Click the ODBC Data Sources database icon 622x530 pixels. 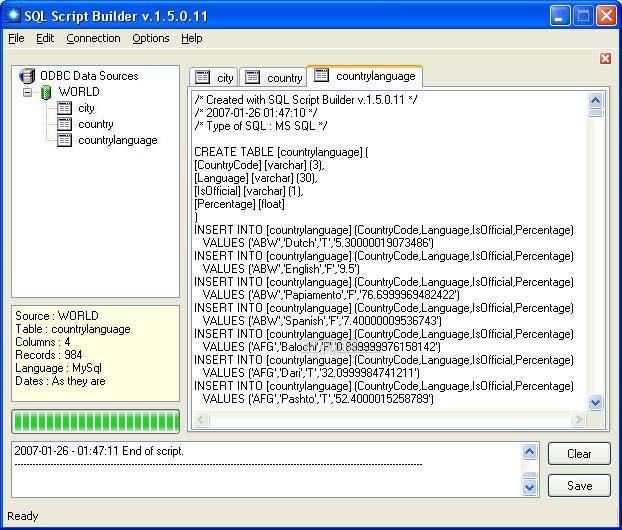point(27,75)
